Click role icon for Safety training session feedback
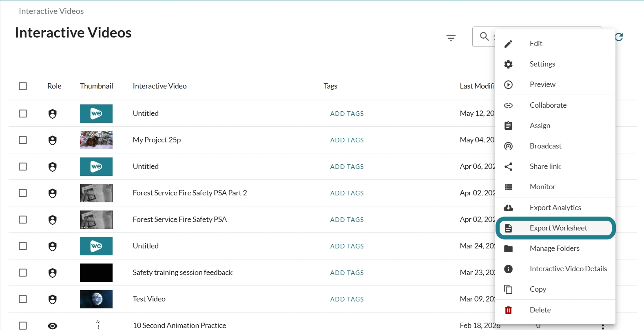This screenshot has width=644, height=330. [53, 273]
